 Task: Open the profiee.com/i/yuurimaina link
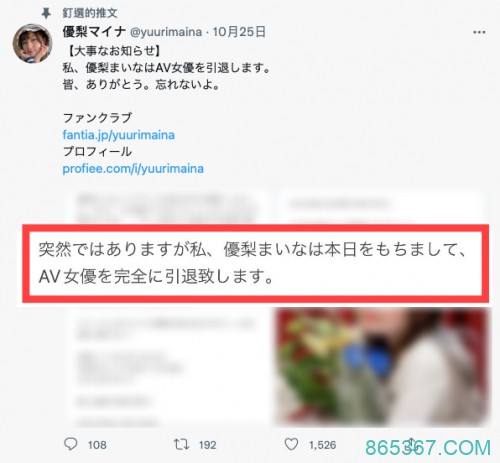[x=133, y=168]
